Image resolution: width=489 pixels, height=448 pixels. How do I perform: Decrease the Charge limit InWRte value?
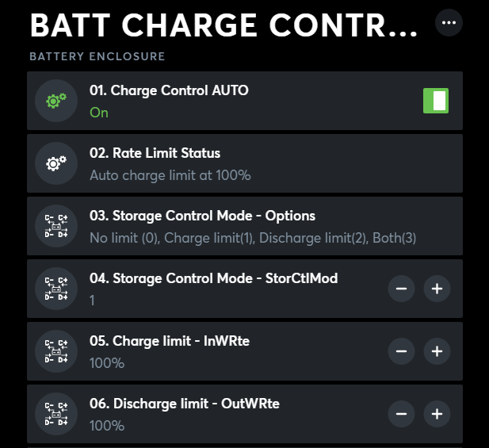coord(401,351)
